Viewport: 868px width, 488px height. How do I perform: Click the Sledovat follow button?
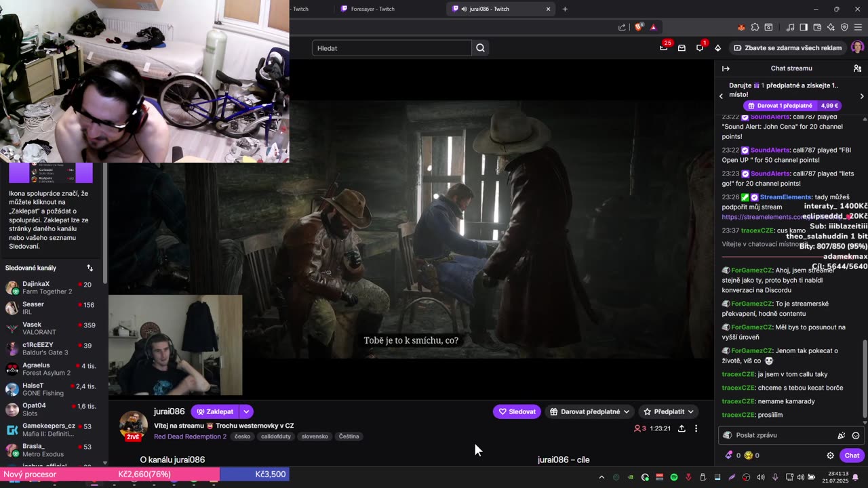[517, 411]
